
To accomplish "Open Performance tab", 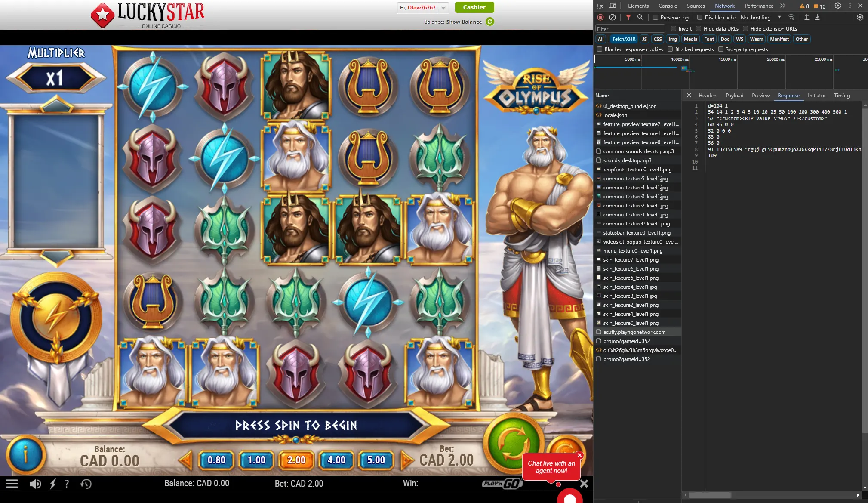I will [759, 6].
